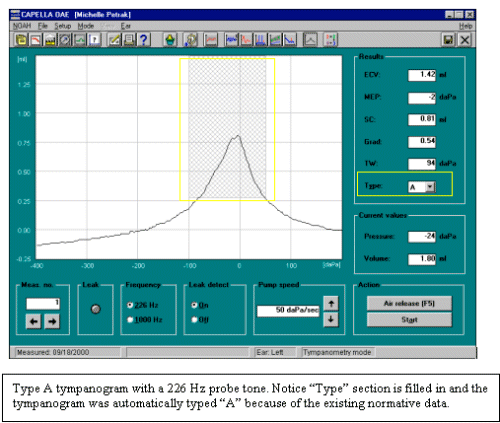500x423 pixels.
Task: Select the 226 Hz frequency option
Action: (143, 305)
